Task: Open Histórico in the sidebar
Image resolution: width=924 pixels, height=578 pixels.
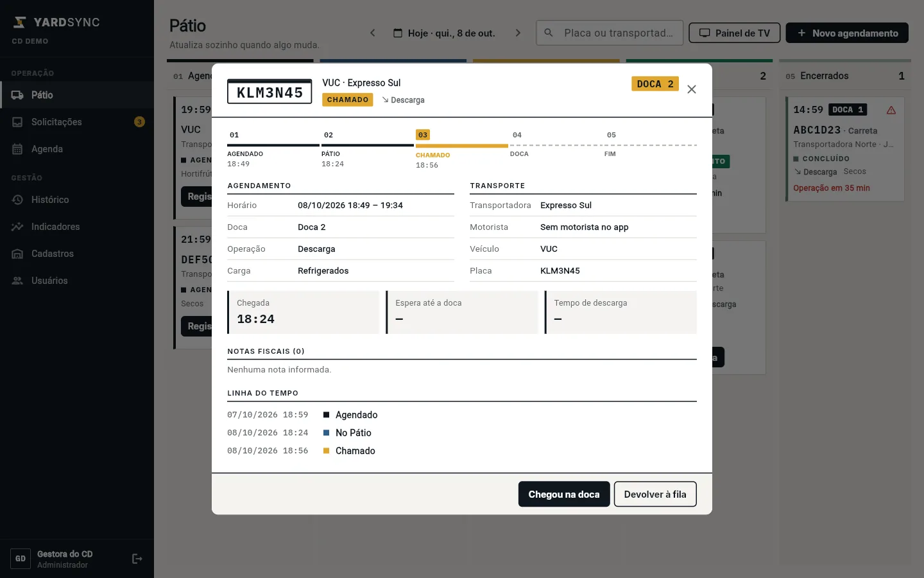Action: tap(77, 200)
